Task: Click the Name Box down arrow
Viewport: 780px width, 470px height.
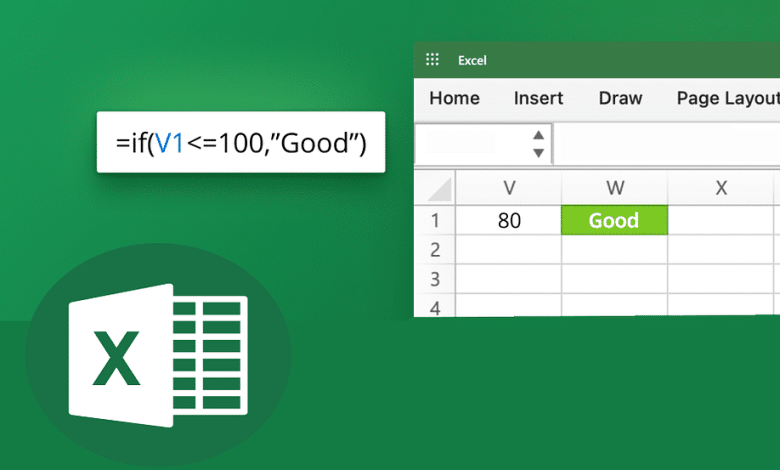Action: 538,153
